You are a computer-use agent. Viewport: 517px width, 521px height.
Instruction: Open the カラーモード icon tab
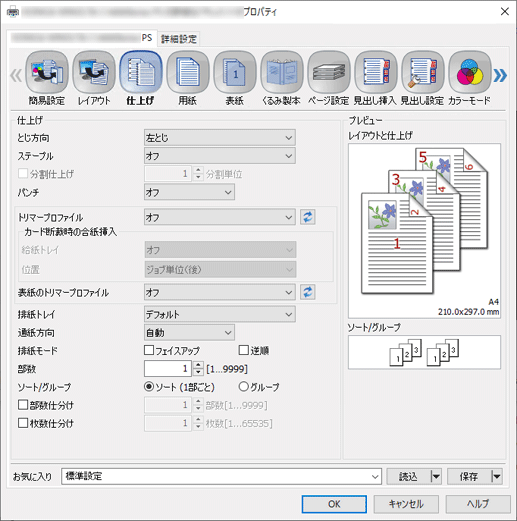click(x=470, y=78)
